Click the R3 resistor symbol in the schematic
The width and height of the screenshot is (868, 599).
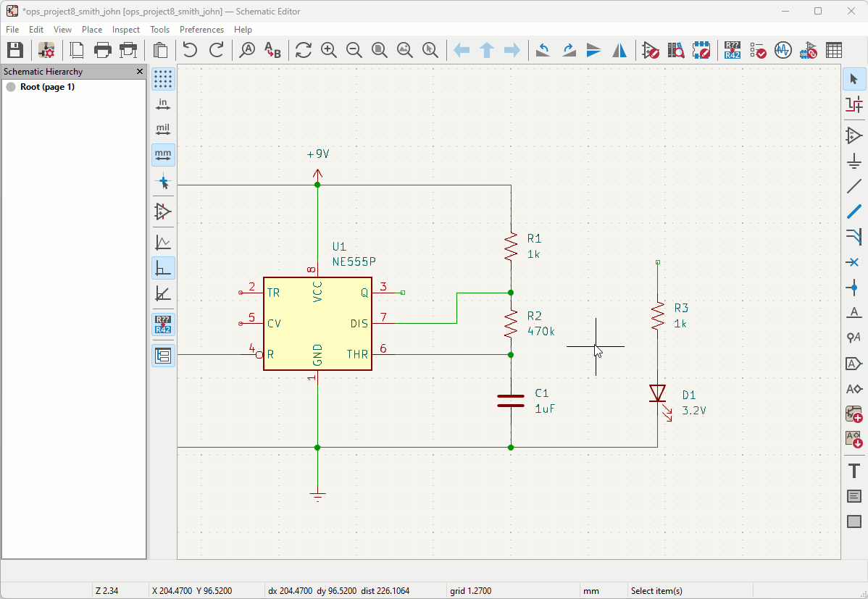tap(657, 316)
